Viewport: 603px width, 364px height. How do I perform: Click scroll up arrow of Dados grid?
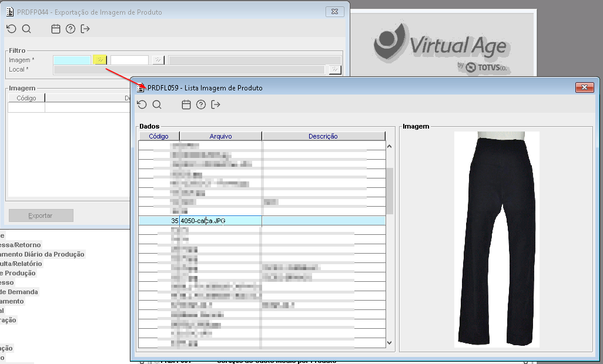pyautogui.click(x=390, y=146)
